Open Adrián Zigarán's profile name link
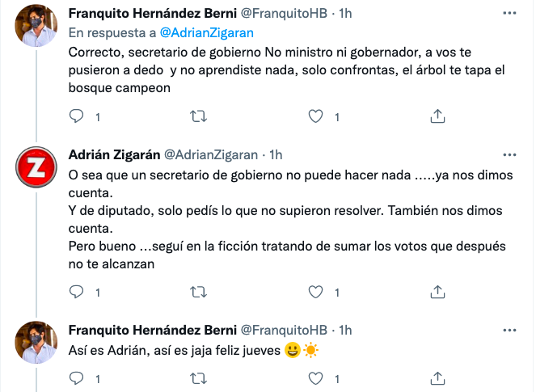Image resolution: width=536 pixels, height=392 pixels. coord(114,154)
